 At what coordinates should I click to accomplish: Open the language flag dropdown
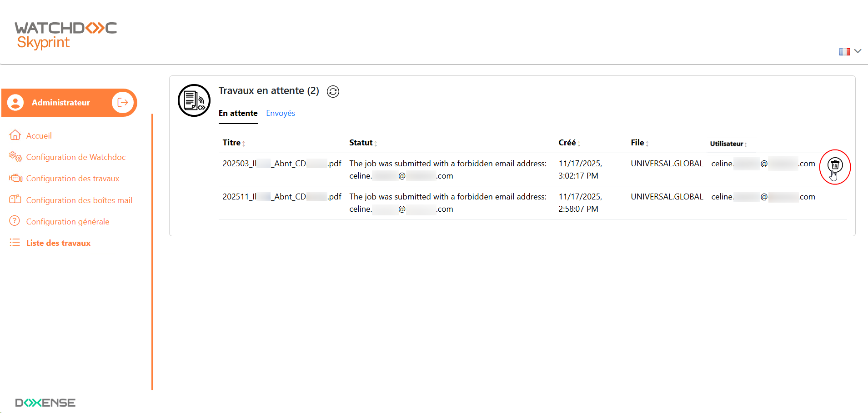pyautogui.click(x=850, y=51)
